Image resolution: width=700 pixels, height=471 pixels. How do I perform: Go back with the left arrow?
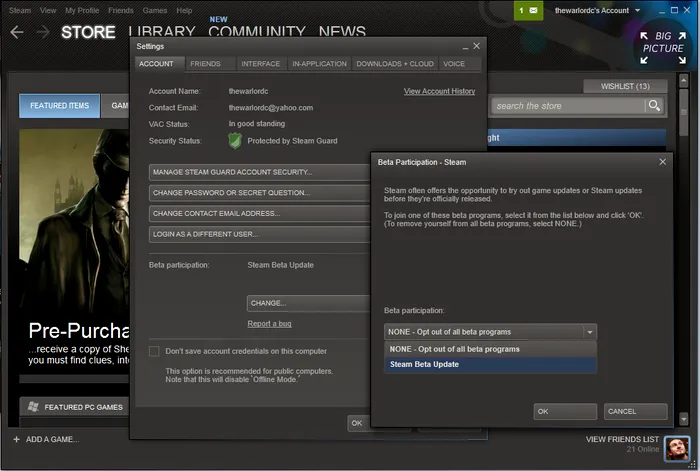click(x=17, y=32)
